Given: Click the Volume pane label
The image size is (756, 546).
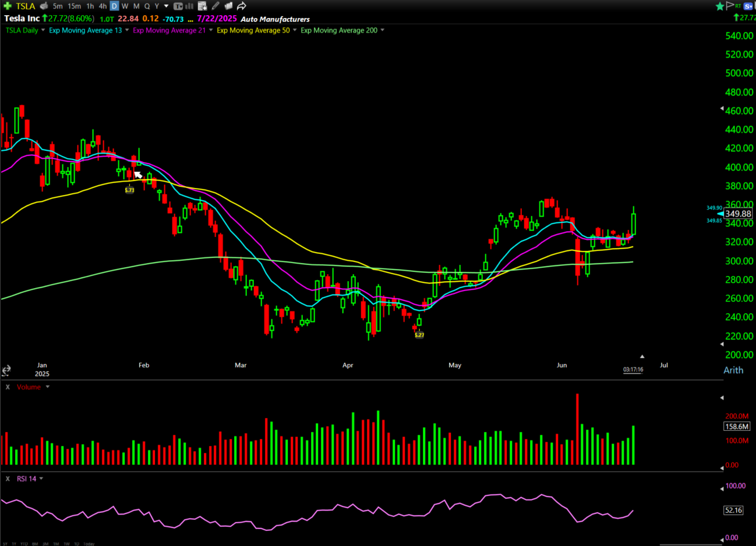Looking at the screenshot, I should [x=29, y=387].
